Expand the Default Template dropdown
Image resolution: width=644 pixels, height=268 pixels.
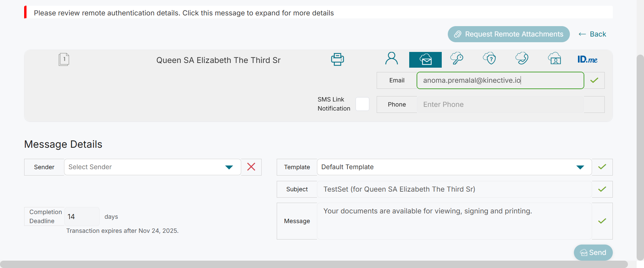click(x=454, y=167)
